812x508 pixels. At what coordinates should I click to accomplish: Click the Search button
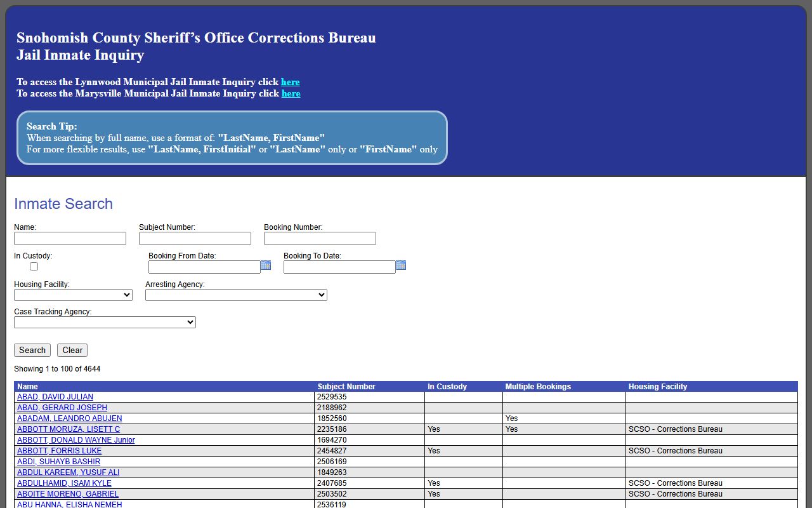click(32, 351)
